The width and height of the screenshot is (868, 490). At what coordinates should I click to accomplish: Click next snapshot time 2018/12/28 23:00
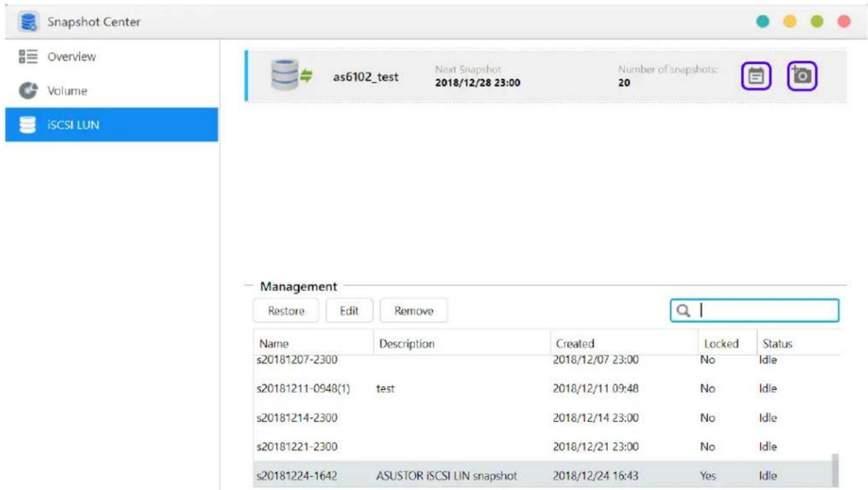pyautogui.click(x=478, y=83)
